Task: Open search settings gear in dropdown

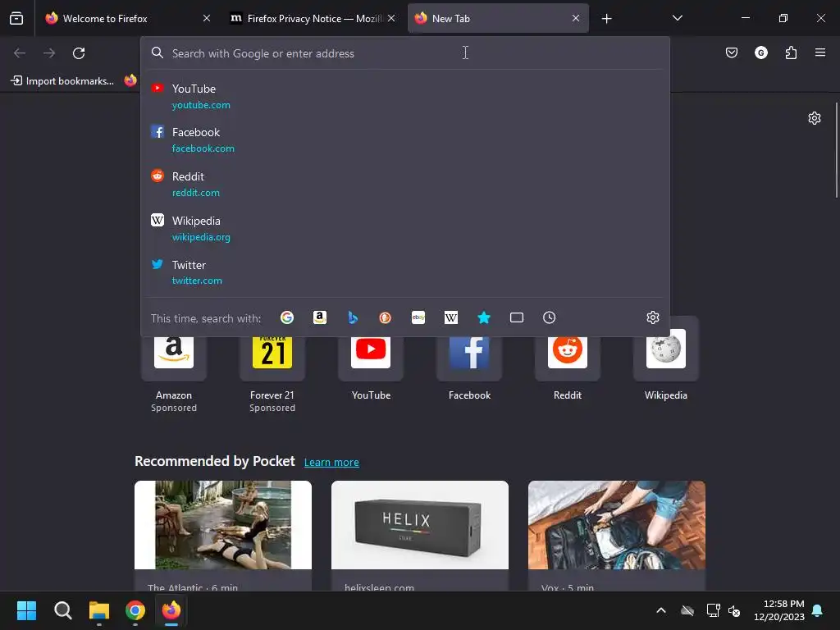Action: tap(652, 317)
